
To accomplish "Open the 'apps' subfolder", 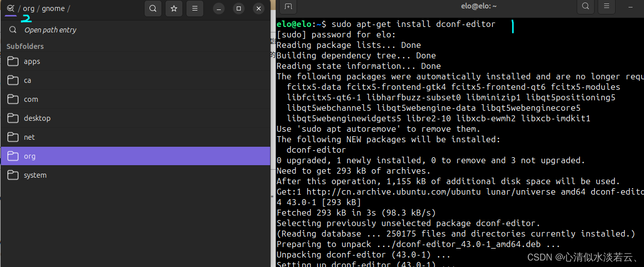I will coord(135,61).
